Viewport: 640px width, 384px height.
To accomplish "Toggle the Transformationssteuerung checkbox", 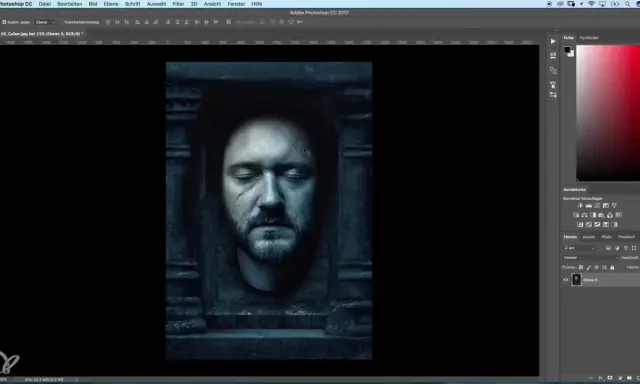I will point(61,22).
